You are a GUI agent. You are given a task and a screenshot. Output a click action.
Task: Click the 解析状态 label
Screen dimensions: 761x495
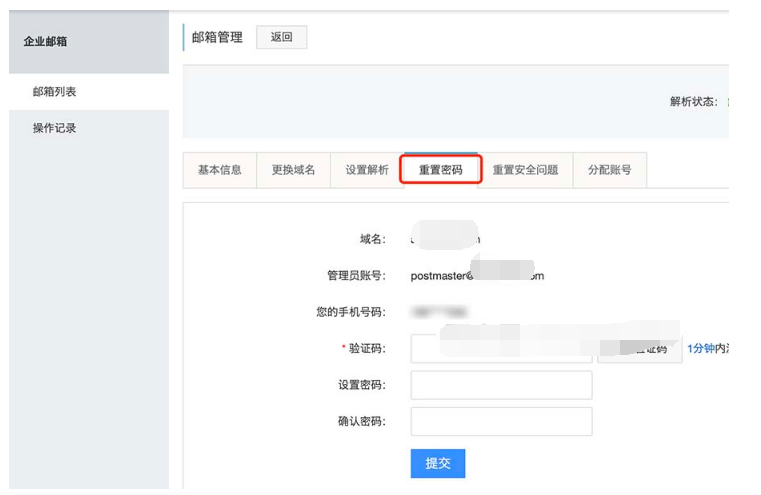pyautogui.click(x=694, y=101)
